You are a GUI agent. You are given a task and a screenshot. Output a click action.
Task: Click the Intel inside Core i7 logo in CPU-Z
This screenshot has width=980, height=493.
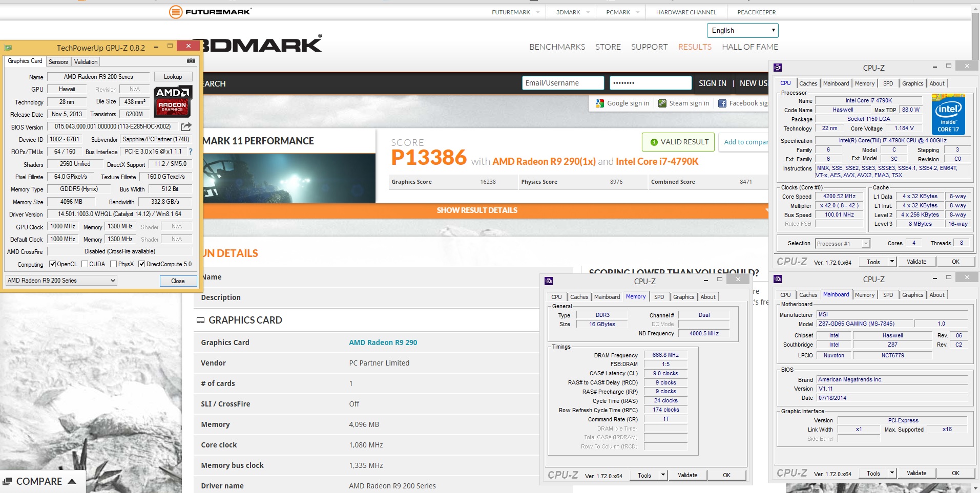click(x=948, y=115)
